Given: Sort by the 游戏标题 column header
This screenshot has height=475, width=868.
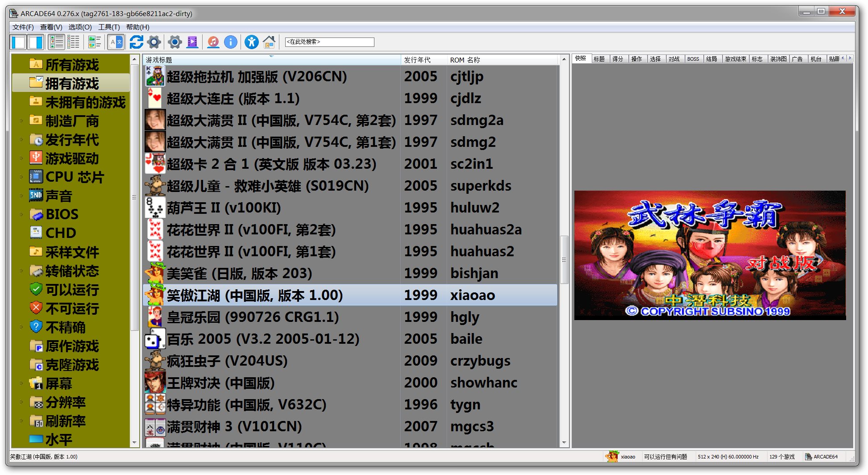Looking at the screenshot, I should 271,59.
